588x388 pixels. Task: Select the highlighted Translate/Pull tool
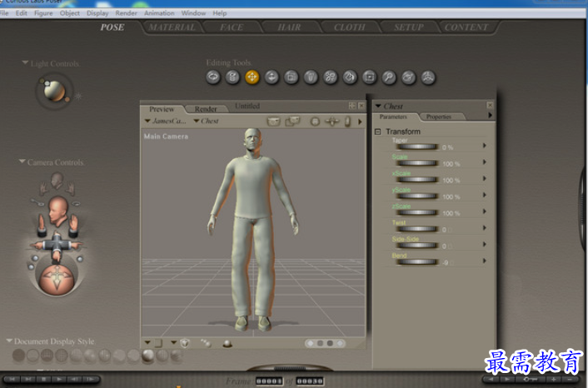(252, 77)
